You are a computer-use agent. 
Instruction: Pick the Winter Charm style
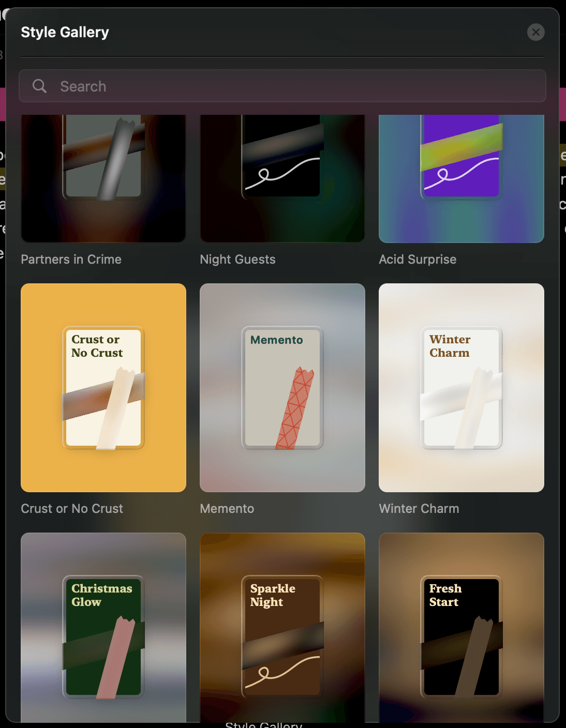tap(461, 386)
